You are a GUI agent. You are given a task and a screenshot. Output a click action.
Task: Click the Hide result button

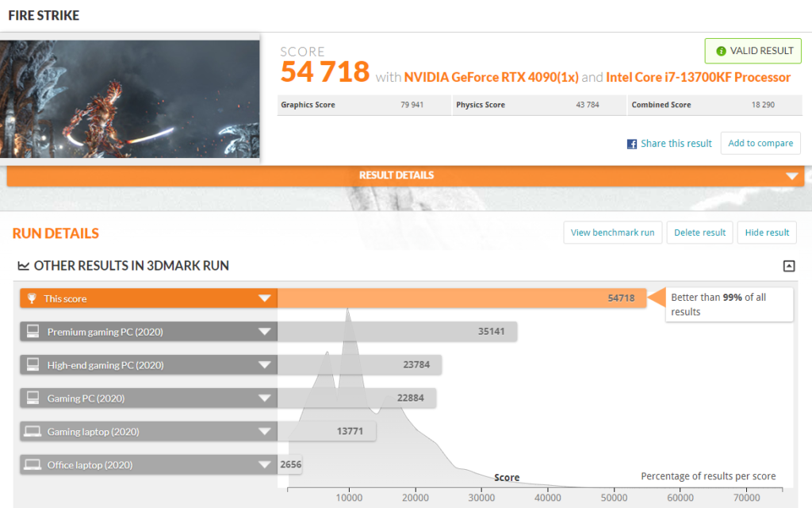click(x=767, y=233)
